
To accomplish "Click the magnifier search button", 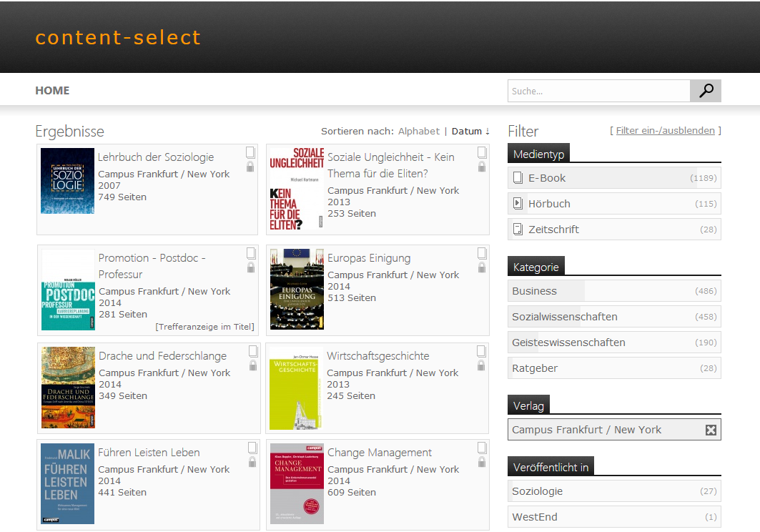I will 706,91.
